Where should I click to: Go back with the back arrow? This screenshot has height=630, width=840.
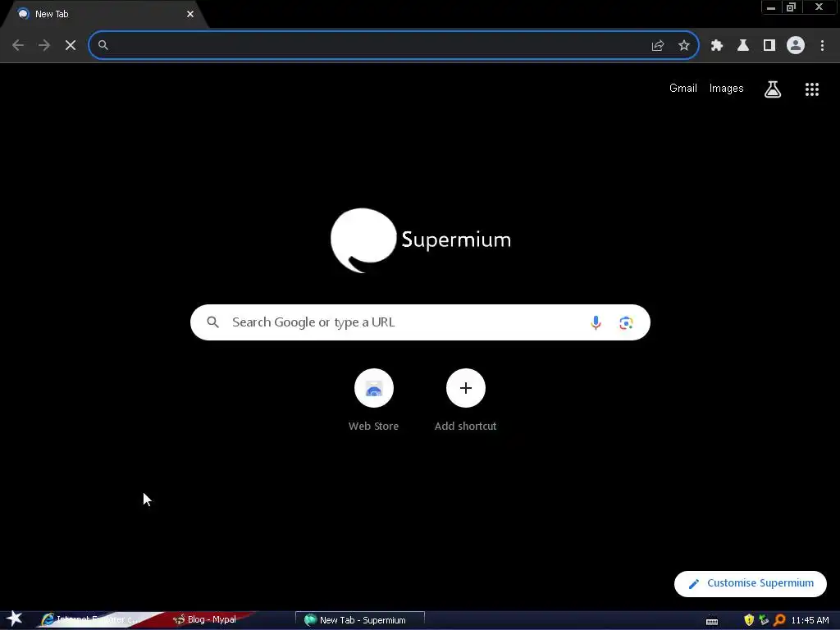(18, 45)
